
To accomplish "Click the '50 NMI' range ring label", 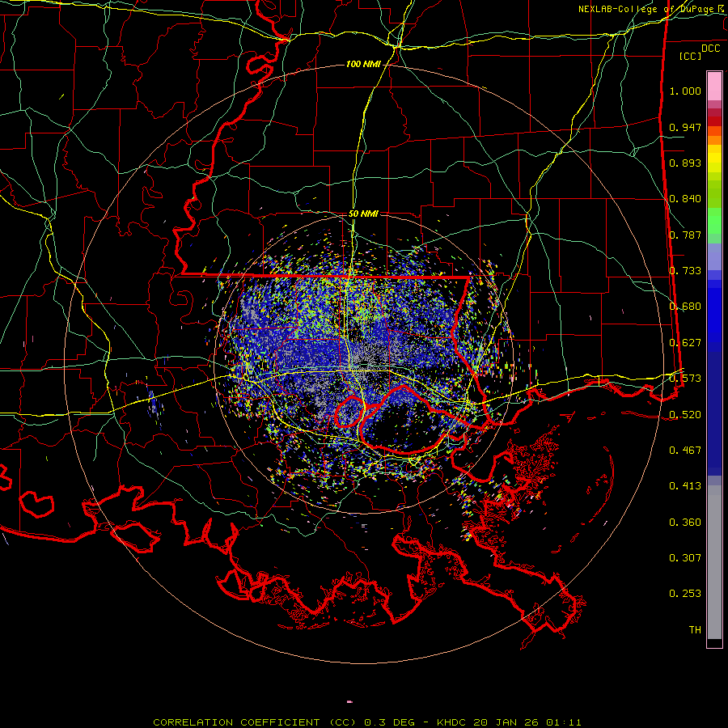I will [363, 214].
